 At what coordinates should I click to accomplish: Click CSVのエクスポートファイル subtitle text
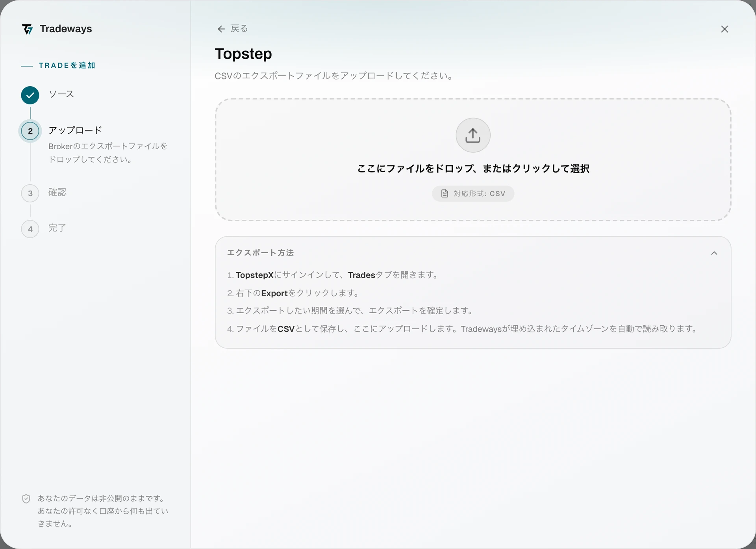(x=334, y=76)
